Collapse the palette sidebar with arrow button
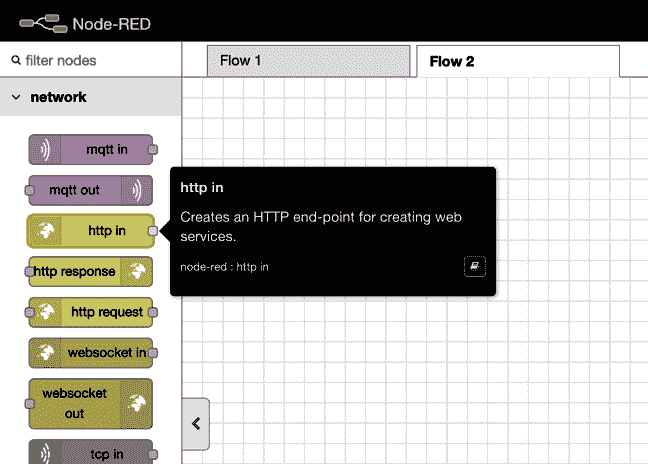This screenshot has height=464, width=648. (x=196, y=424)
